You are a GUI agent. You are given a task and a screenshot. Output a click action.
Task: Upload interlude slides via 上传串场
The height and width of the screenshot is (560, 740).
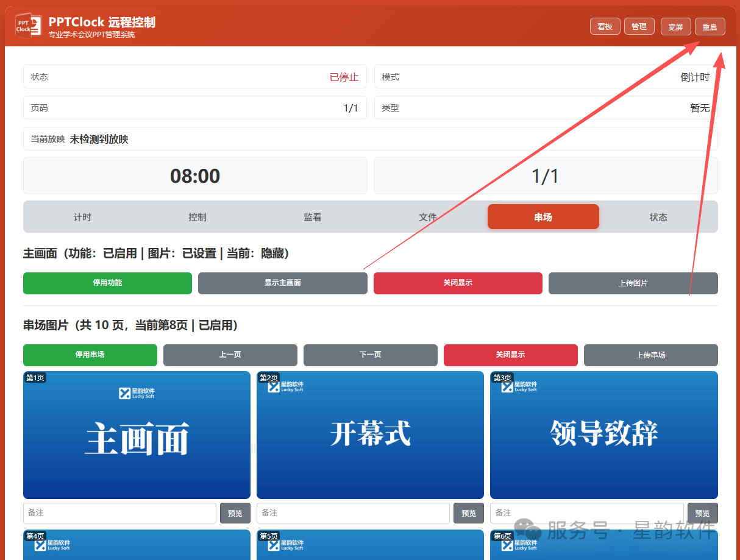651,355
